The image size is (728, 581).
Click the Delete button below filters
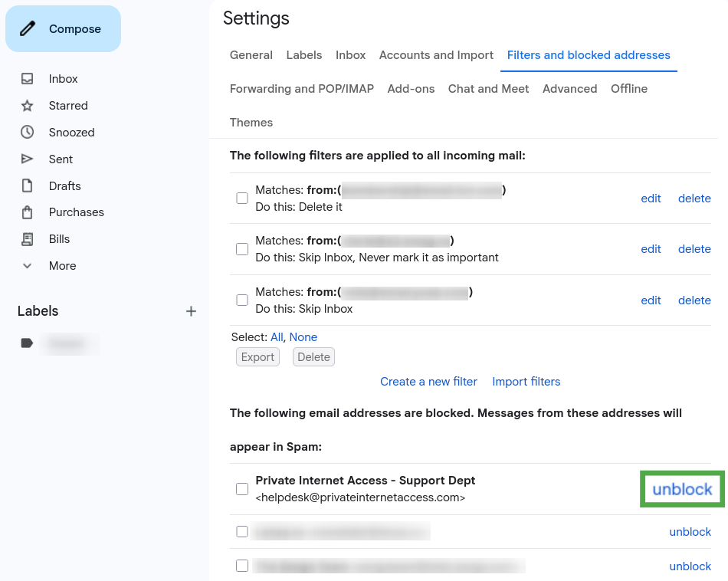click(314, 357)
